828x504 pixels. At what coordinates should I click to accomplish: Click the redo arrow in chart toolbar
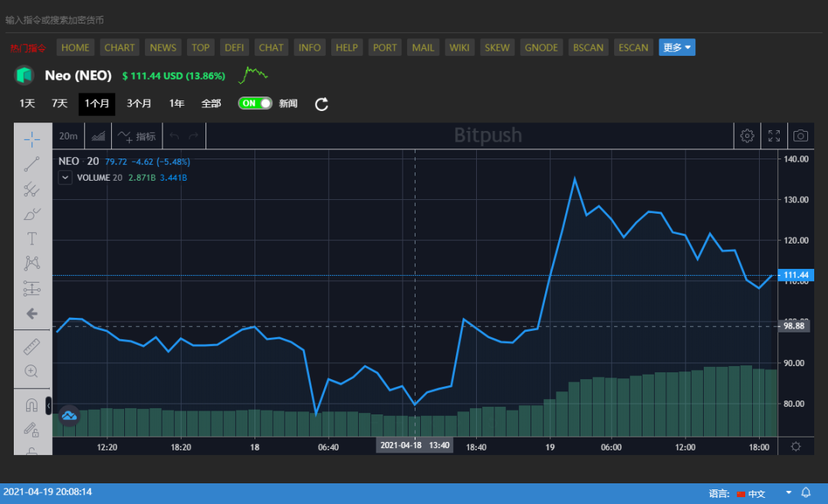pos(194,136)
